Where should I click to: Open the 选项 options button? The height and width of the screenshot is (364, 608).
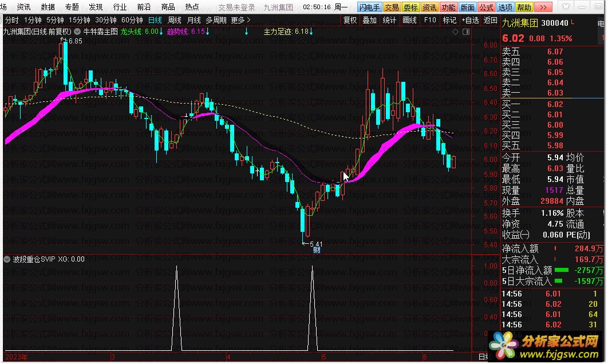[506, 7]
